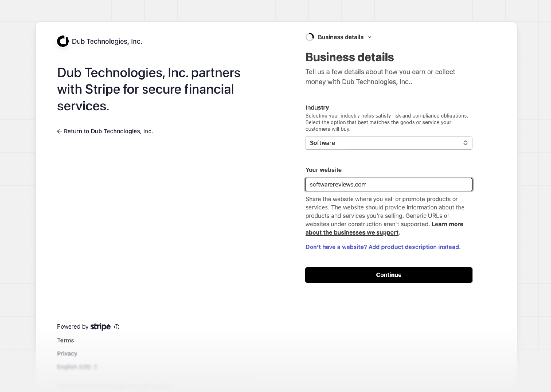This screenshot has height=392, width=551.
Task: Click the Dub Technologies logo icon
Action: [63, 41]
